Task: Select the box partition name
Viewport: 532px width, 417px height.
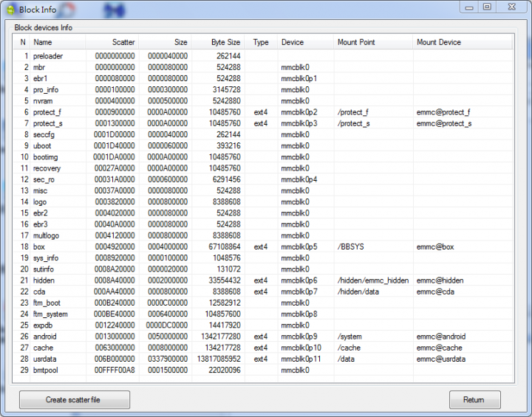Action: (x=39, y=247)
